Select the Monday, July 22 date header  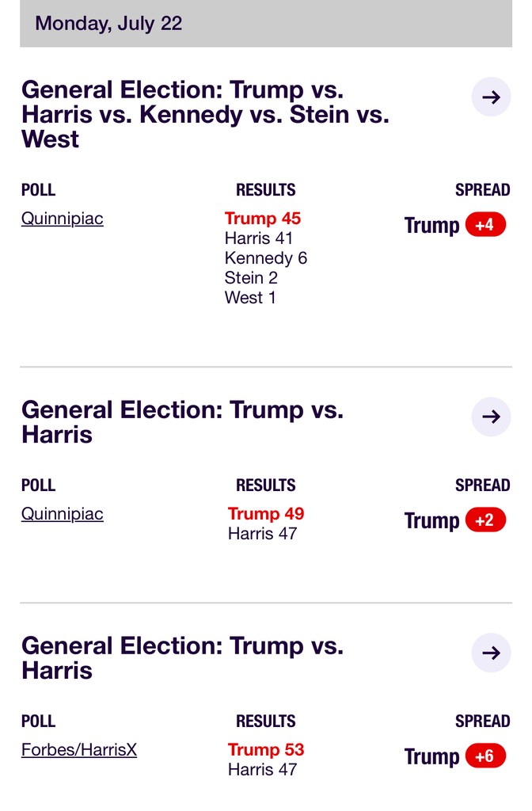pyautogui.click(x=108, y=24)
